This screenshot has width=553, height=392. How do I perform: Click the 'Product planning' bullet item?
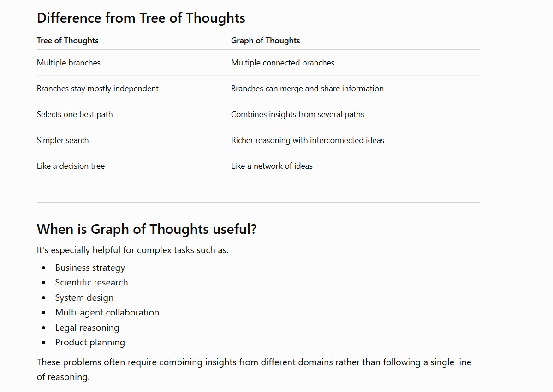tap(89, 342)
